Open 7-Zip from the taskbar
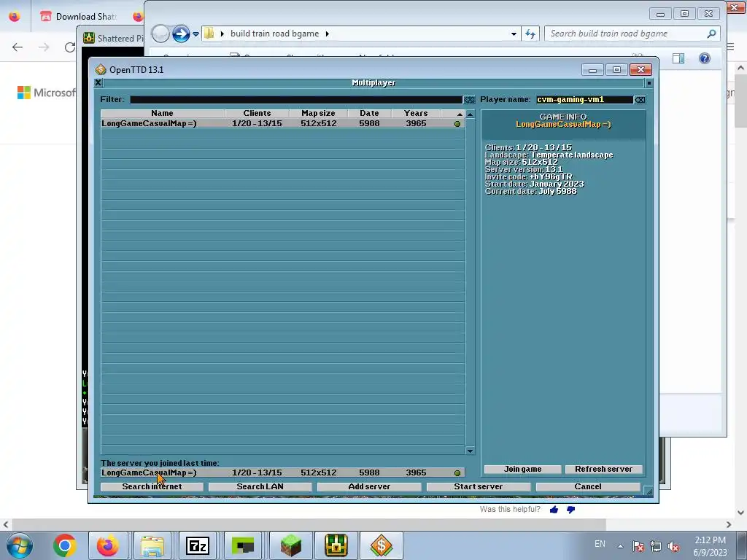 coord(198,545)
